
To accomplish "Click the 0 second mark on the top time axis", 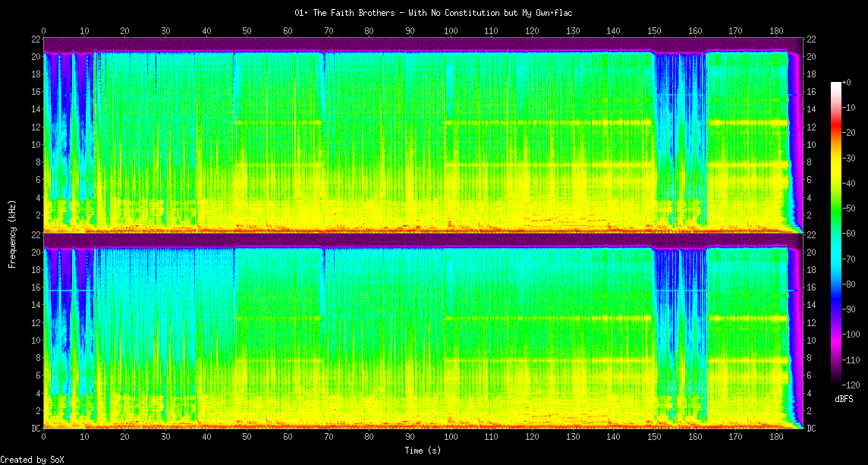I will [44, 31].
